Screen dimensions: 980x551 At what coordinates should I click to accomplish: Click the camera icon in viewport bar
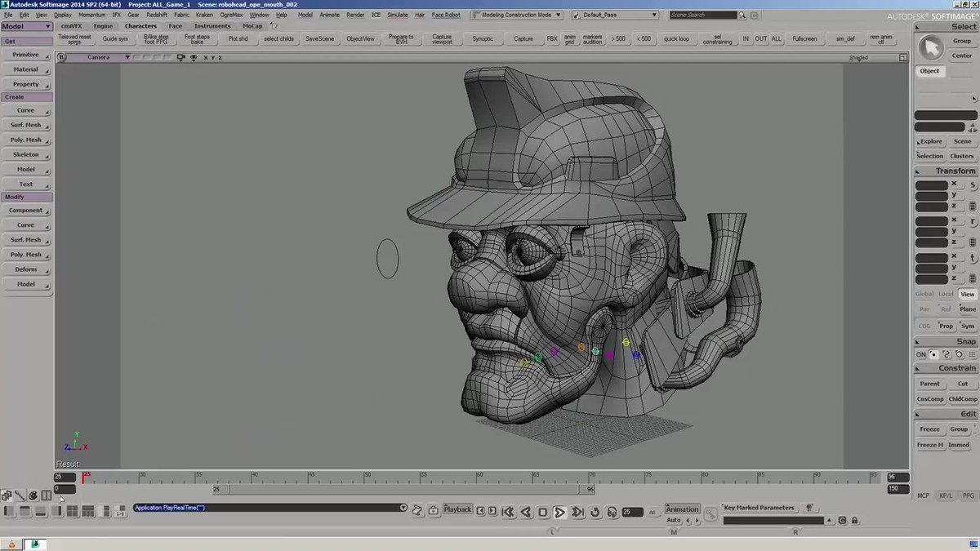182,57
